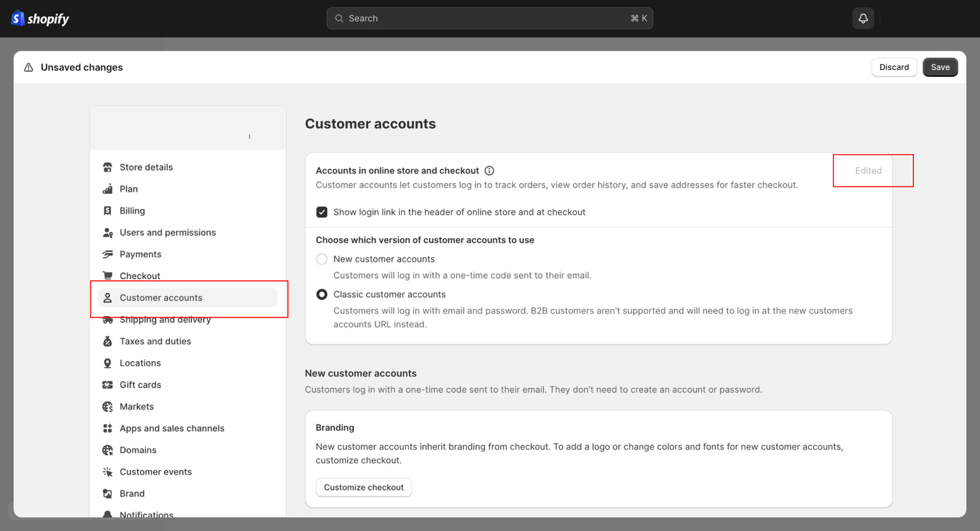
Task: Select New customer accounts radio option
Action: (x=322, y=259)
